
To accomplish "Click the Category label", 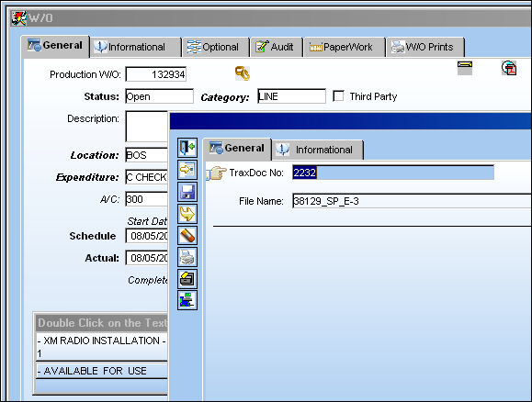I will (225, 97).
